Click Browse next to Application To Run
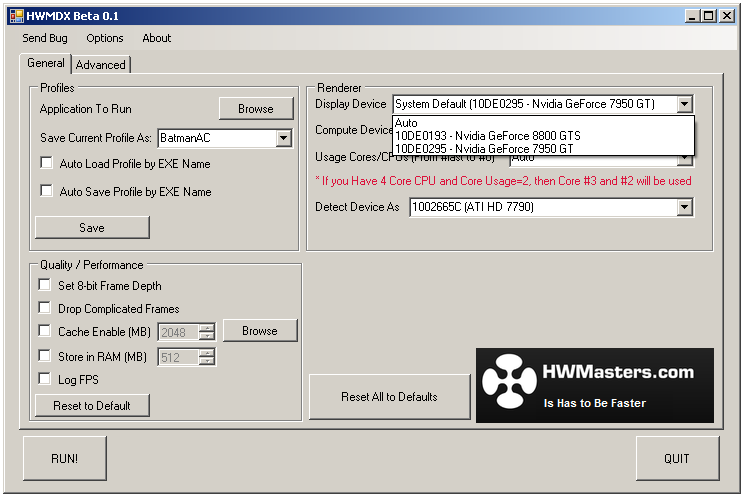Image resolution: width=742 pixels, height=497 pixels. point(256,109)
